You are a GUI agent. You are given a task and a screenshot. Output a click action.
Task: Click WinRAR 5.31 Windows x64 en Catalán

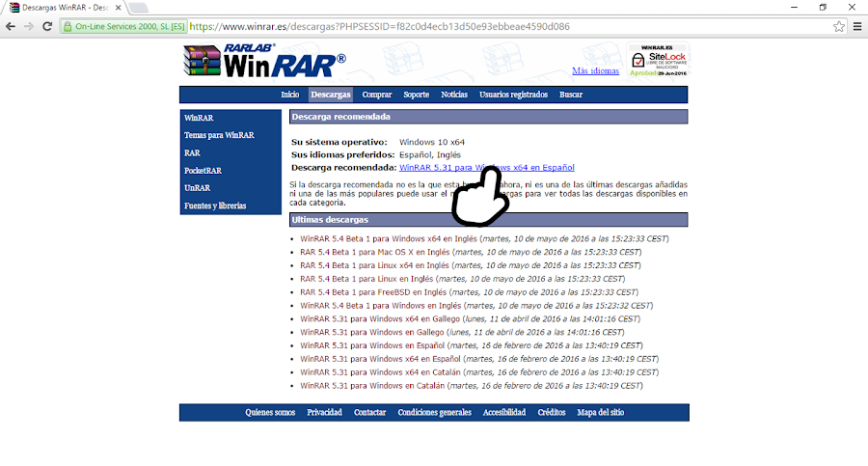tap(380, 372)
